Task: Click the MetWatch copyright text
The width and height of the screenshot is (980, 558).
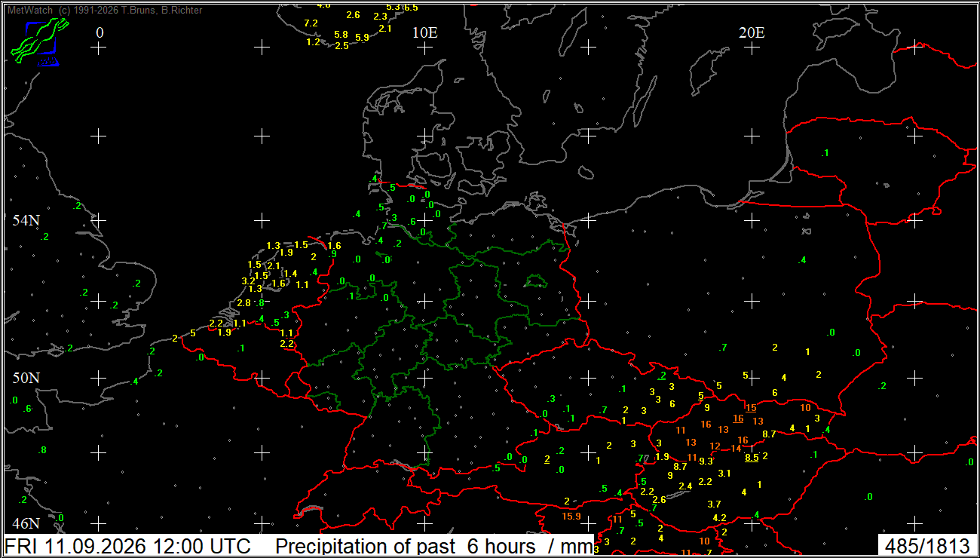Action: click(104, 11)
